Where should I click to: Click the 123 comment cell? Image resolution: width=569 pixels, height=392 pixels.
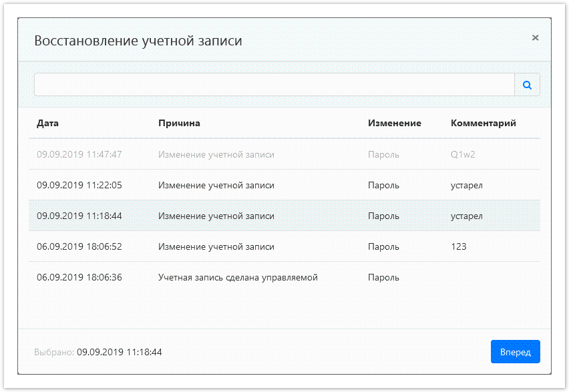[458, 246]
